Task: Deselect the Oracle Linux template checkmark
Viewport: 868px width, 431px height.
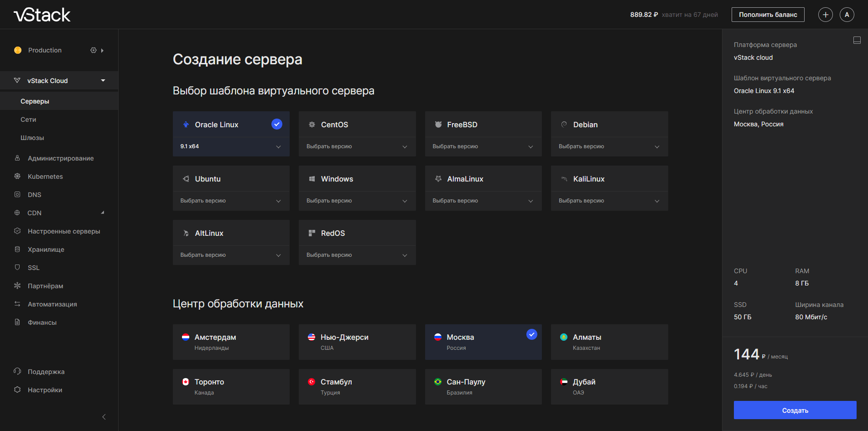Action: pyautogui.click(x=276, y=124)
